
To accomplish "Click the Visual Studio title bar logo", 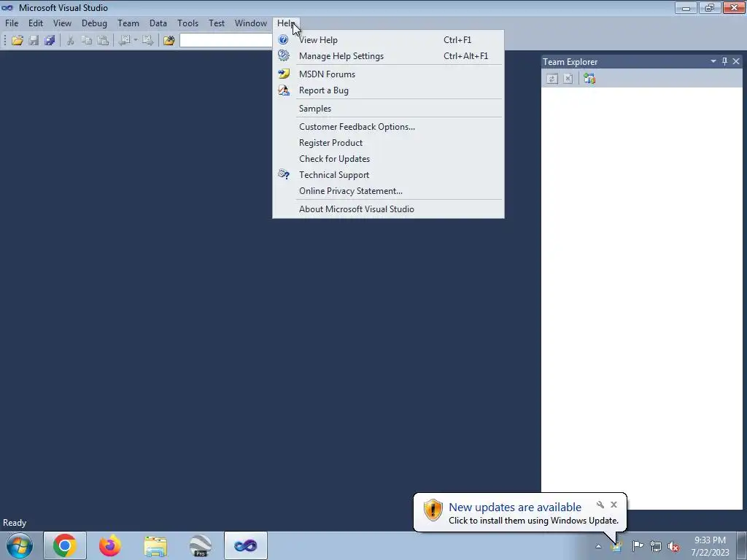I will coord(7,7).
